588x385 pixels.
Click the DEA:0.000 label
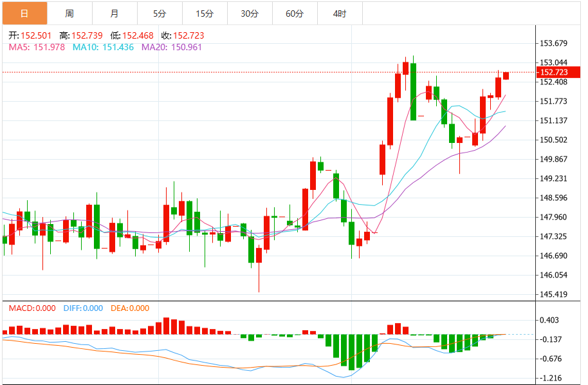[131, 308]
